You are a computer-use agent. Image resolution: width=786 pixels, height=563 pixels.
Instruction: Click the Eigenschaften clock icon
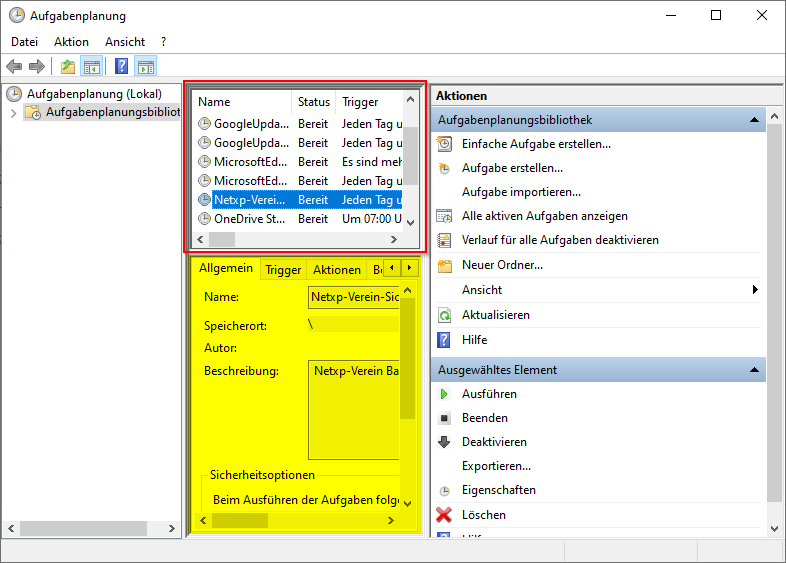445,491
